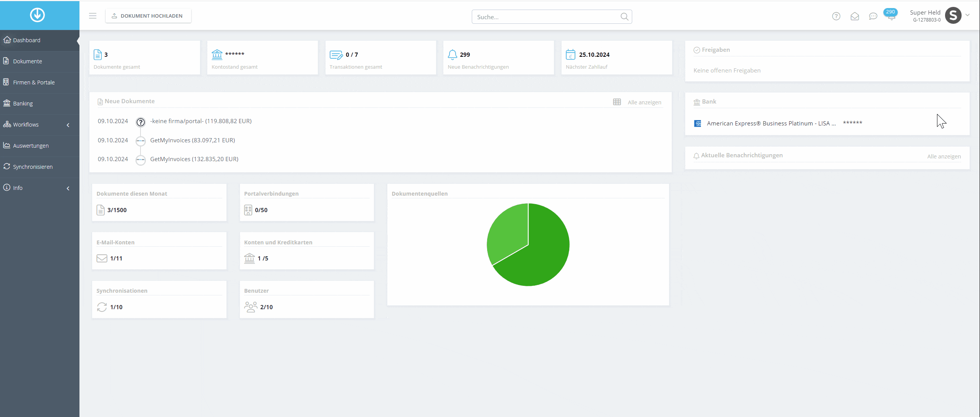Click the question mark status icon for keine firma/portal

(141, 122)
